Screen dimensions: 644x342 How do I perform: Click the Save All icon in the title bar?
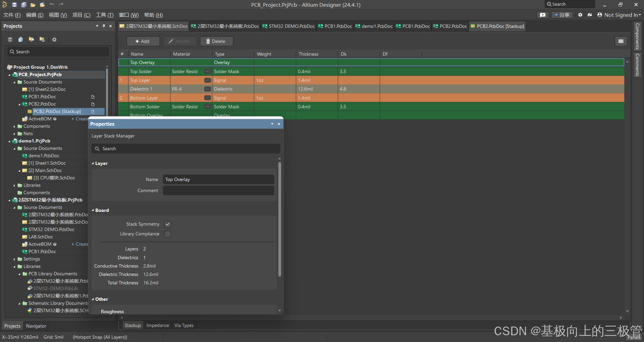point(24,5)
